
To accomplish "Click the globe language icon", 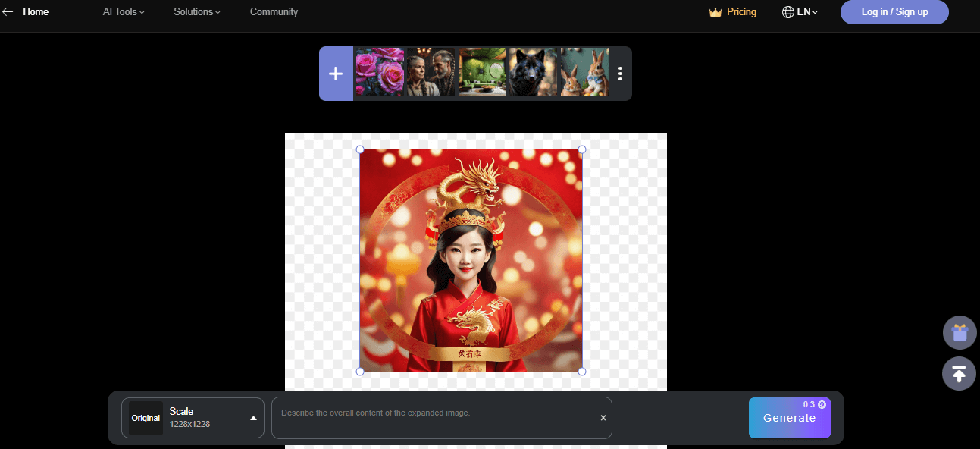I will pyautogui.click(x=788, y=12).
